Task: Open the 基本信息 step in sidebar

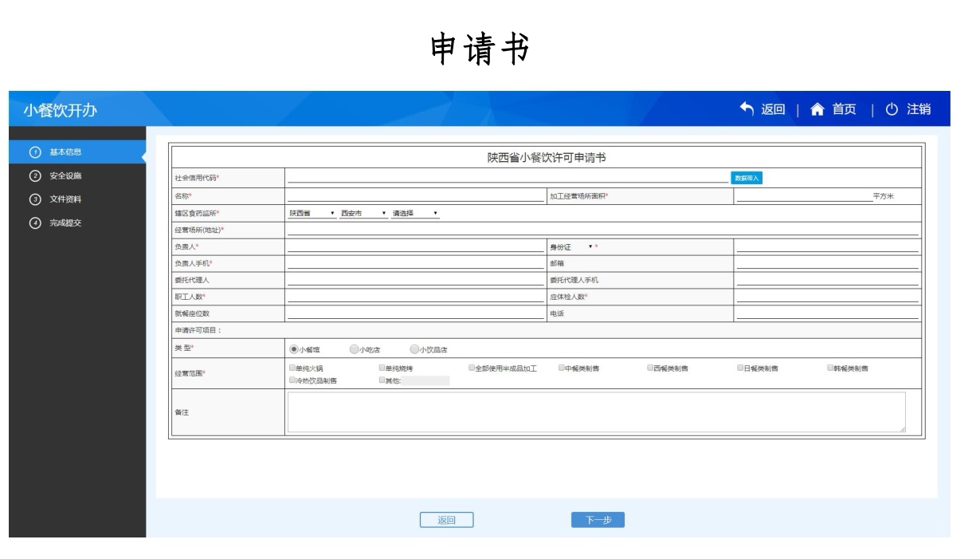Action: coord(77,152)
